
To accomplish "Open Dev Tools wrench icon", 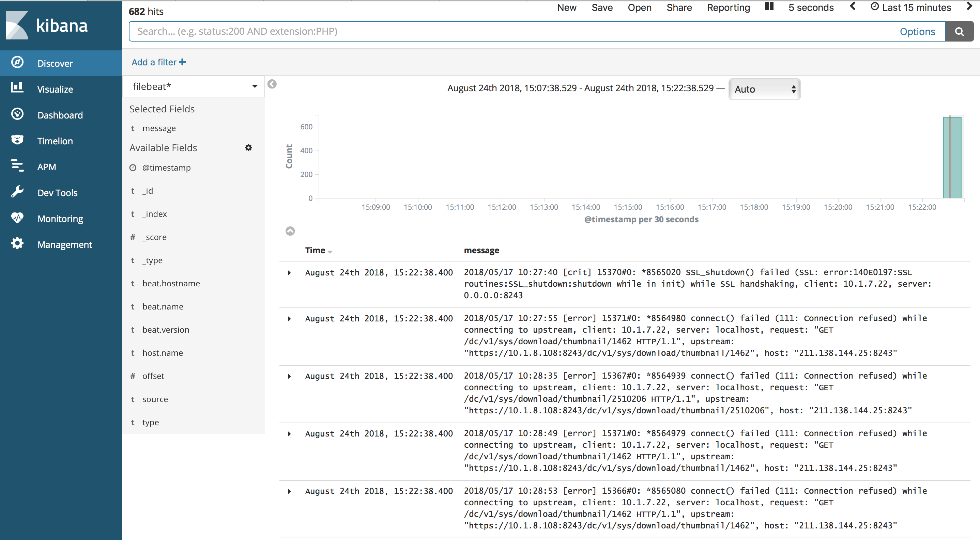I will (17, 192).
